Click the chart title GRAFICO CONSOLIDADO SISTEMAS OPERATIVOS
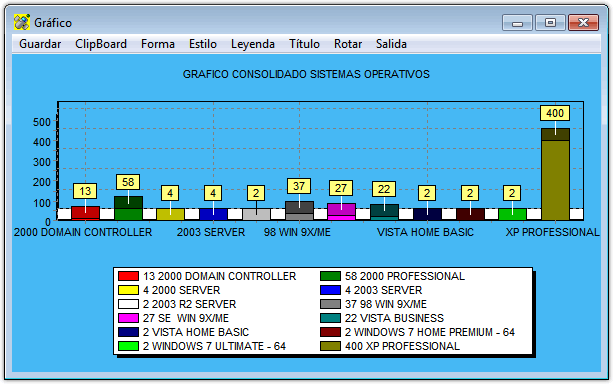The width and height of the screenshot is (613, 384). point(306,74)
